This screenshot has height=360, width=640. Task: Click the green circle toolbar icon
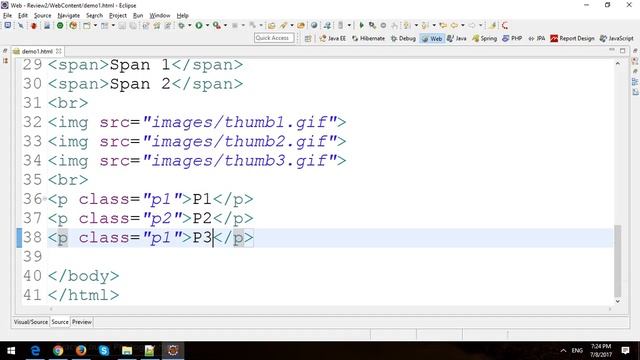[x=60, y=25]
